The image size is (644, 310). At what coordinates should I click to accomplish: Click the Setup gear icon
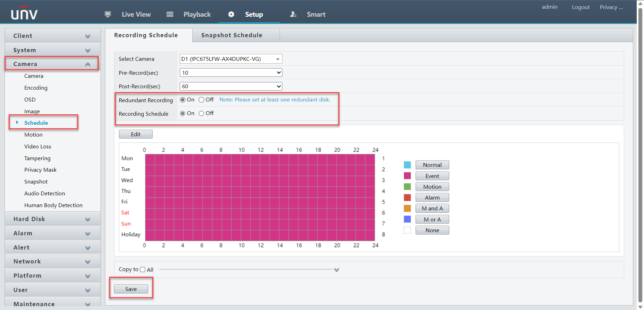coord(231,14)
